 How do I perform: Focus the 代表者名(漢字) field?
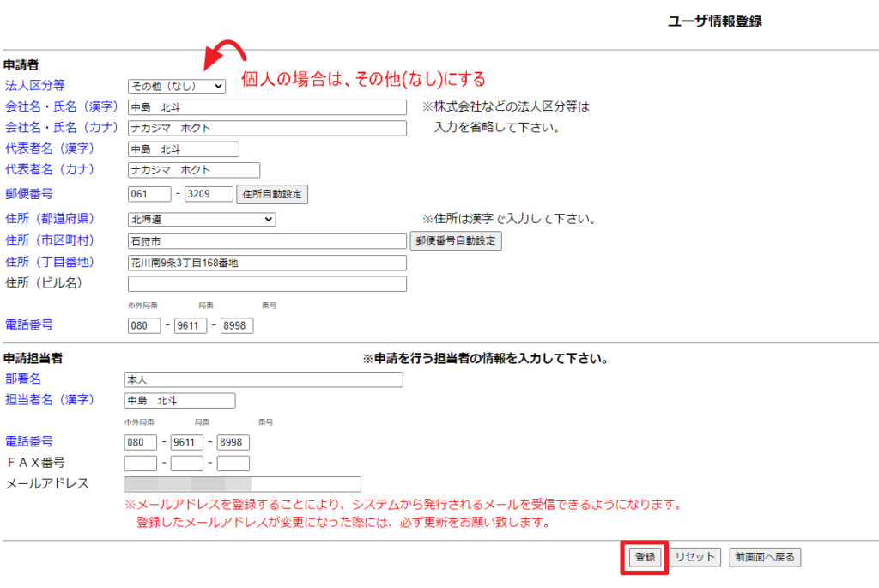click(x=183, y=149)
